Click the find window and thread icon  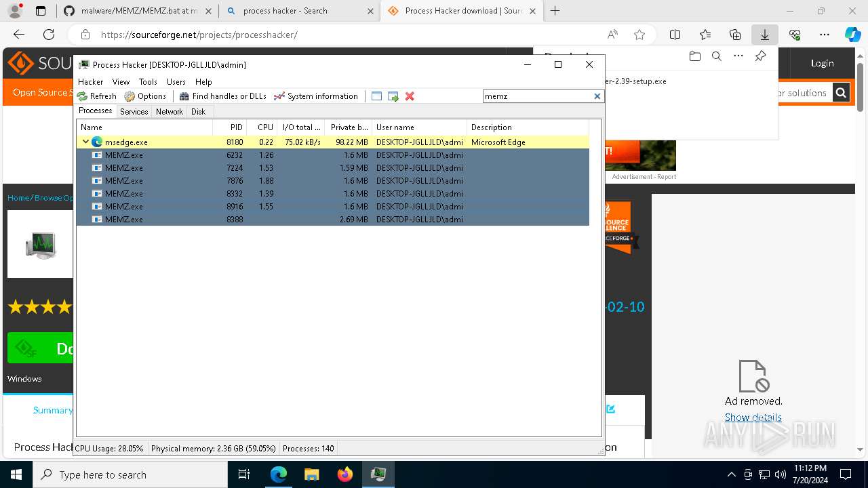pos(393,96)
